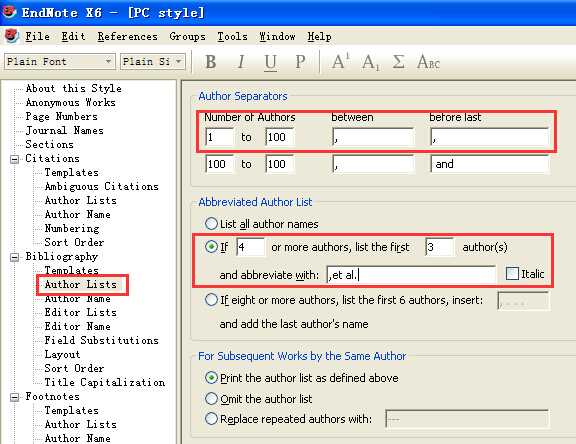Screen dimensions: 576x444
Task: Select Author Lists under Bibliography
Action: (x=80, y=285)
